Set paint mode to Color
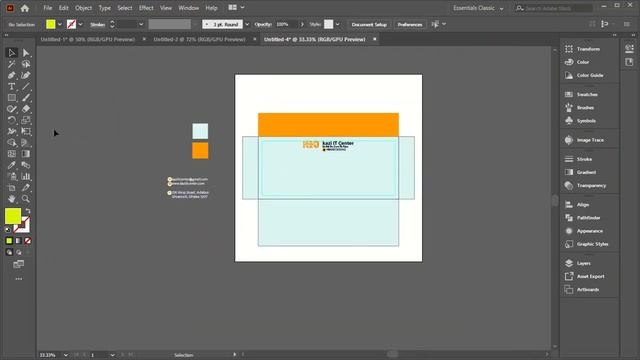This screenshot has height=360, width=640. (x=9, y=241)
